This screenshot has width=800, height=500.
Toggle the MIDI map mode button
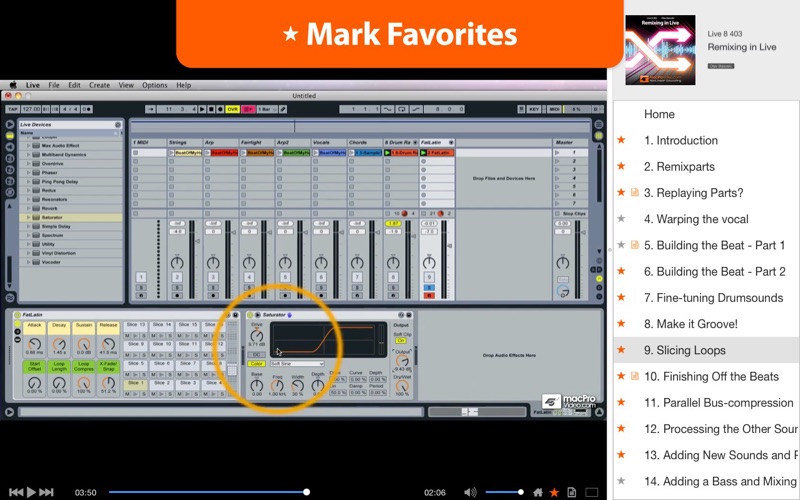(x=554, y=109)
